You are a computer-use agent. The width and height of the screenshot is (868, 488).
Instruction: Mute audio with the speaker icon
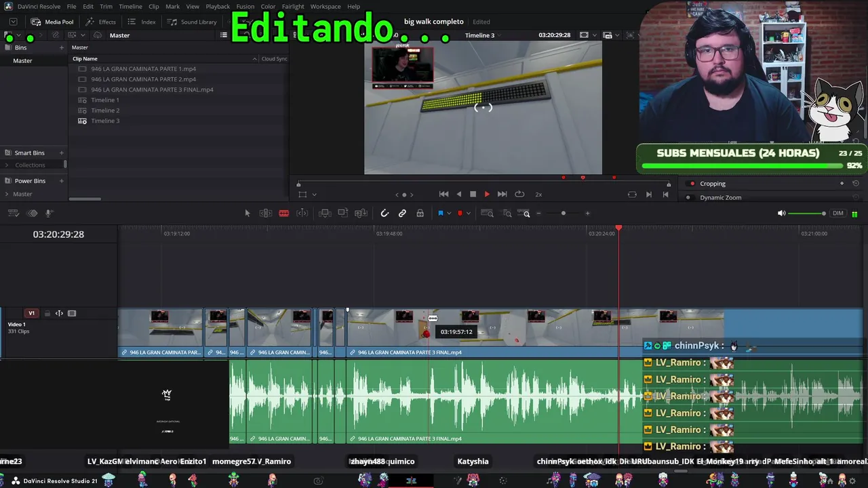pyautogui.click(x=781, y=213)
